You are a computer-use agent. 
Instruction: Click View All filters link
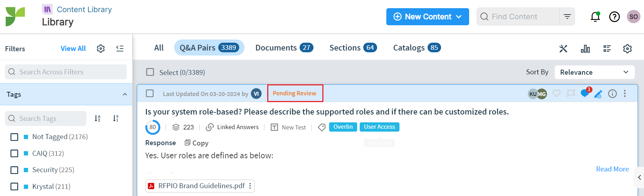coord(73,48)
